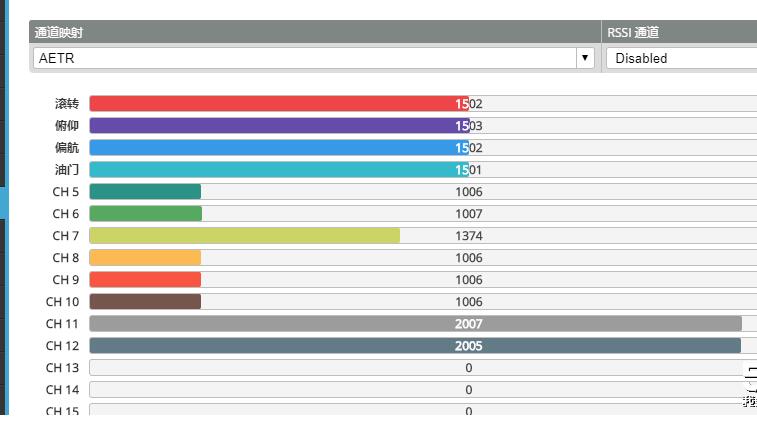Expand the RSSI channel Disabled dropdown
757x425 pixels.
(x=680, y=58)
